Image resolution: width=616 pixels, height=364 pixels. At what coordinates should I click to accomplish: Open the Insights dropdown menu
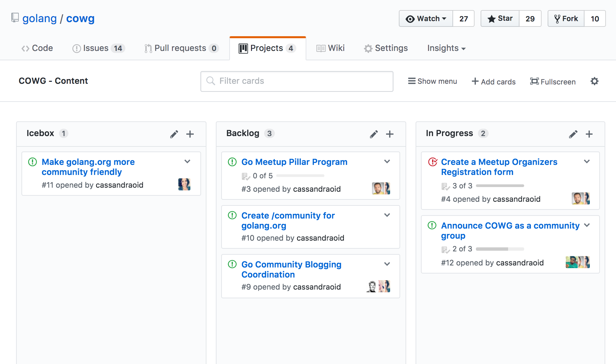click(x=446, y=48)
